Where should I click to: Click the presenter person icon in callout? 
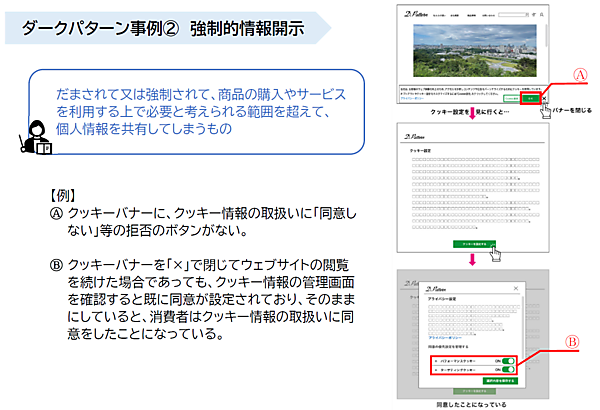tap(35, 137)
